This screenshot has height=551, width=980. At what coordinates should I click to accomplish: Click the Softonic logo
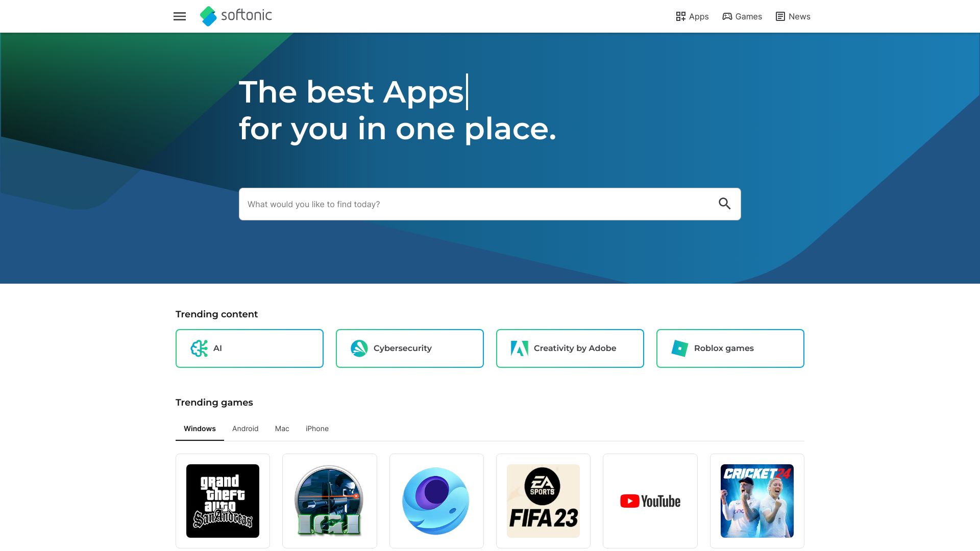coord(236,16)
